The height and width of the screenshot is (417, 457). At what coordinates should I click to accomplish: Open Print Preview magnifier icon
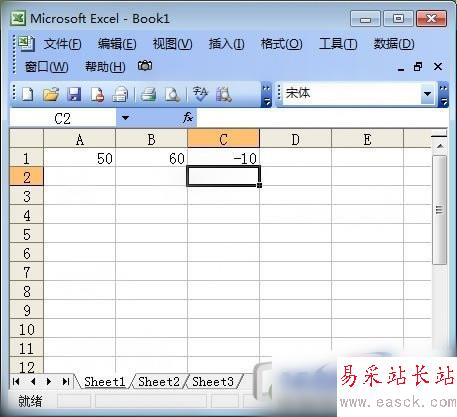[x=172, y=94]
